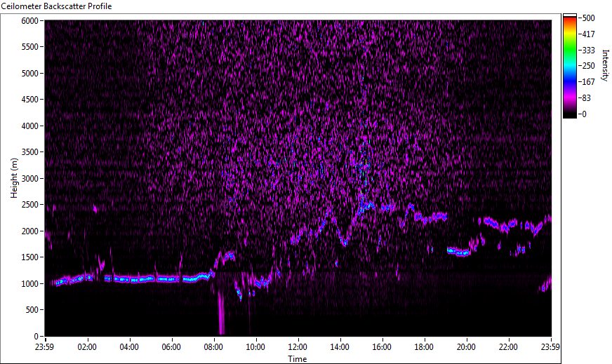Click the 04:00 time axis label
Image resolution: width=612 pixels, height=364 pixels.
click(x=129, y=347)
